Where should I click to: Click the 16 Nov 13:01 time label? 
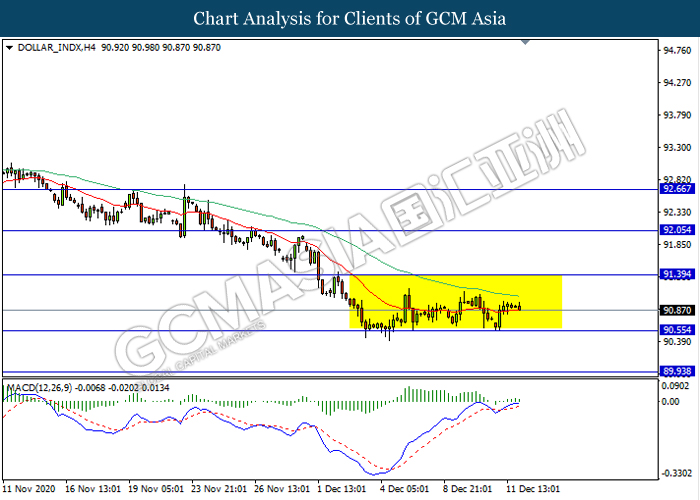[93, 489]
